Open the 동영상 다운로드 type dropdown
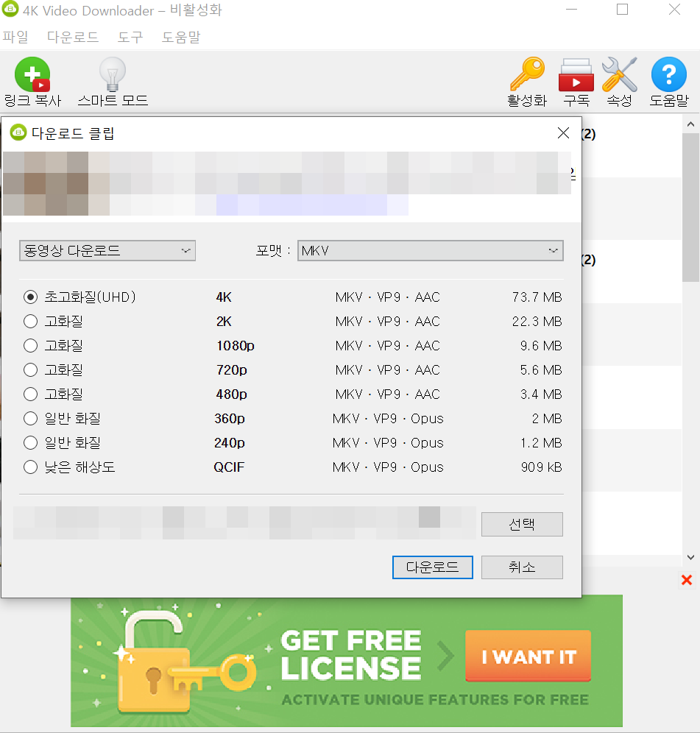The height and width of the screenshot is (733, 700). (x=107, y=250)
